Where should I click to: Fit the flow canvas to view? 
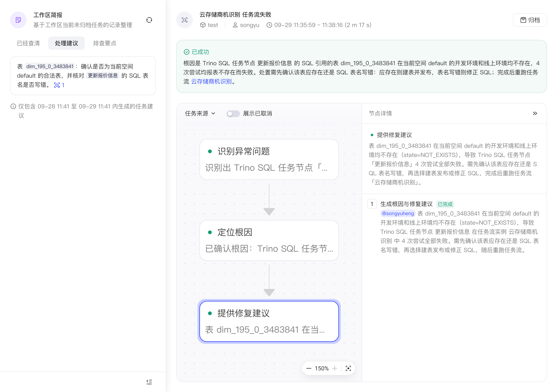348,369
